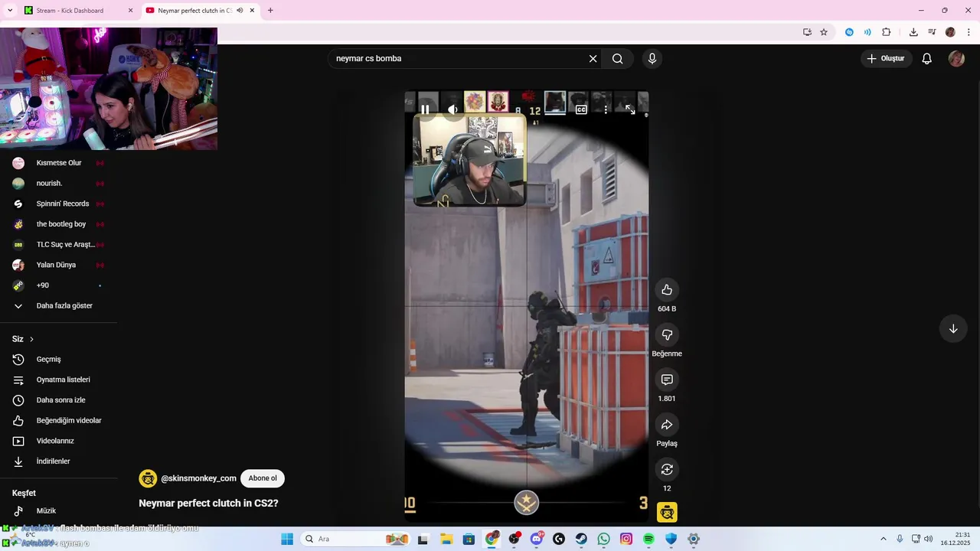980x551 pixels.
Task: Open Discord from the taskbar
Action: pos(537,539)
